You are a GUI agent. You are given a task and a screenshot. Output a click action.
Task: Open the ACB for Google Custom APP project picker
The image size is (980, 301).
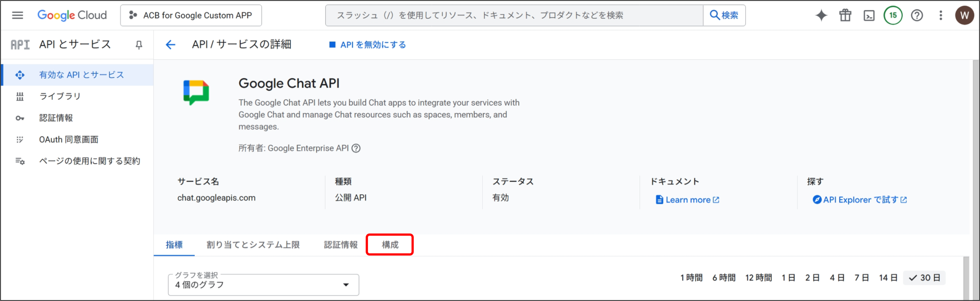click(x=191, y=15)
